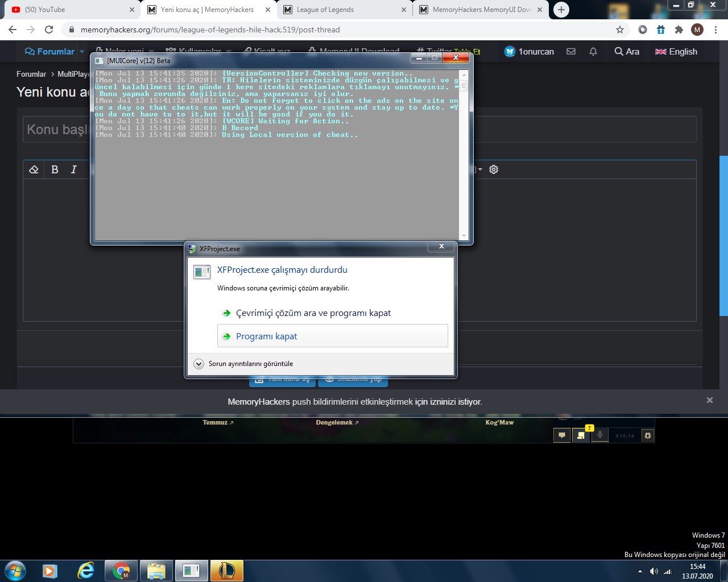Screen dimensions: 728x582
Task: Switch to Yeni konu aç MemoryHackers tab
Action: click(x=207, y=10)
